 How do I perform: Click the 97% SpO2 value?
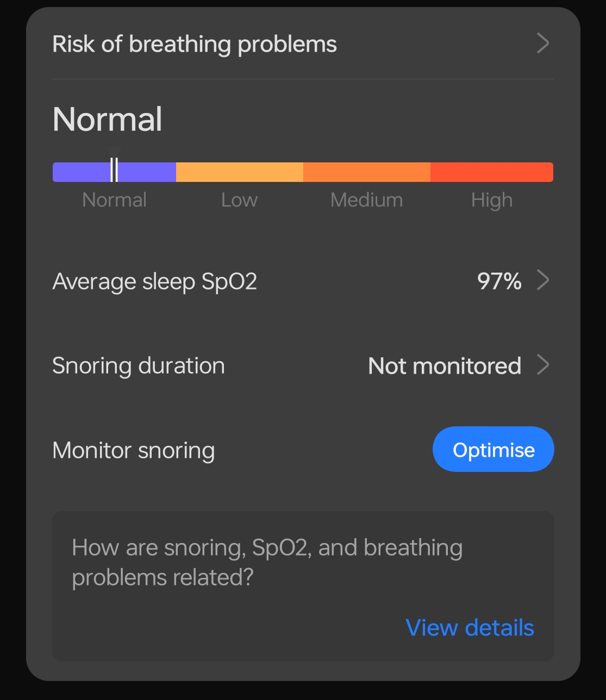[499, 281]
